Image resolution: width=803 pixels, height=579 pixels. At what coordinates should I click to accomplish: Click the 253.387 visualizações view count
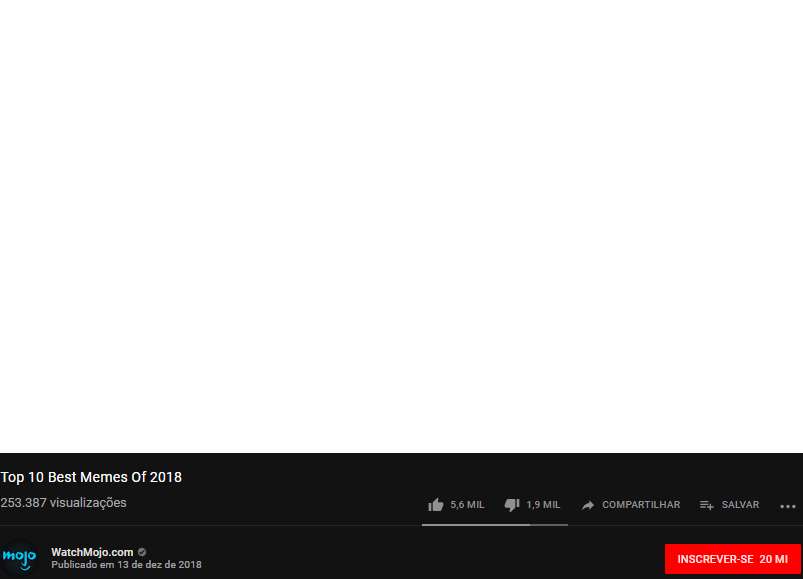tap(64, 503)
